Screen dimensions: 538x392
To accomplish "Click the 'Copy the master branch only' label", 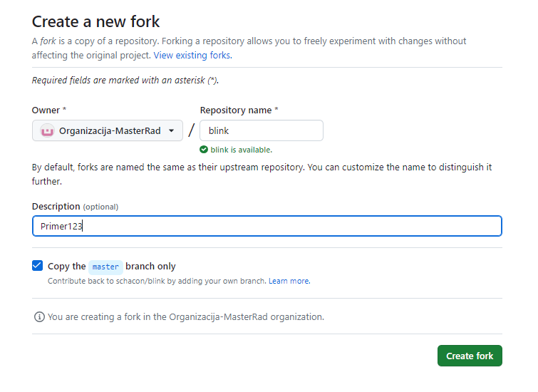I will tap(111, 267).
